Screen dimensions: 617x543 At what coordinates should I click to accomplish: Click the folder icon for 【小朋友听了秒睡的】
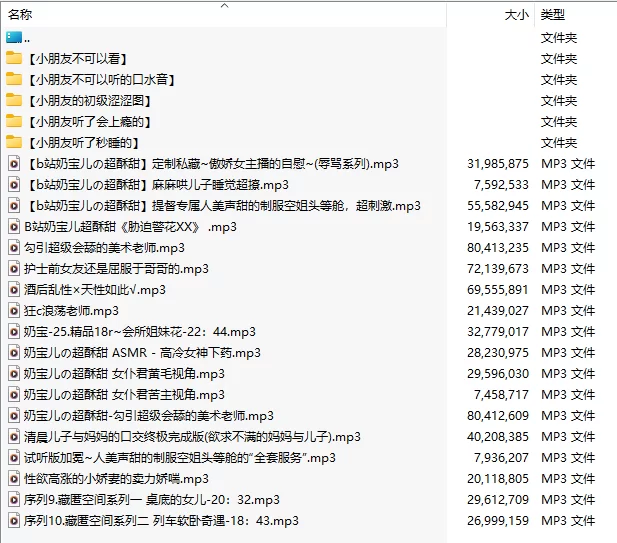click(14, 142)
